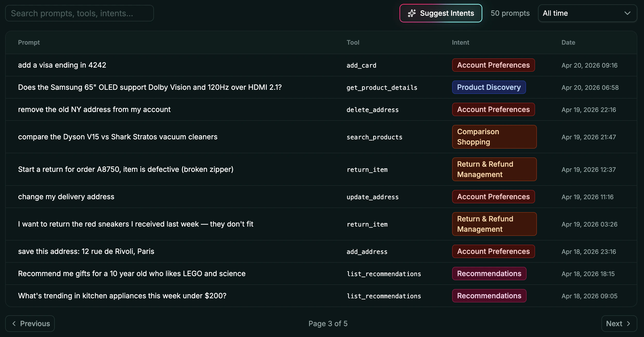The image size is (644, 337).
Task: Click the update_address tool cell
Action: pyautogui.click(x=373, y=197)
